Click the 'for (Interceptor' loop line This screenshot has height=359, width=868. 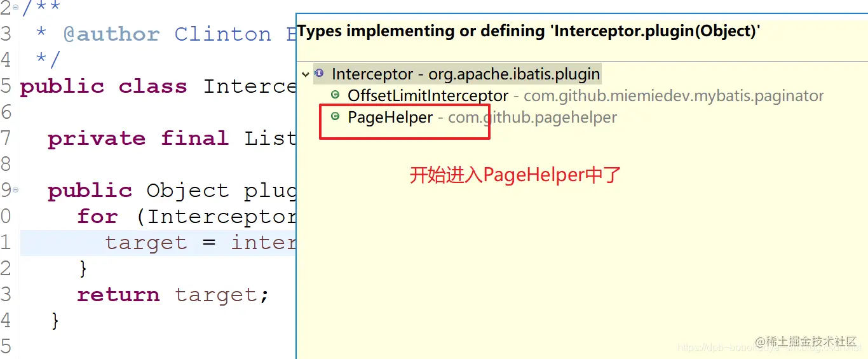pos(186,217)
